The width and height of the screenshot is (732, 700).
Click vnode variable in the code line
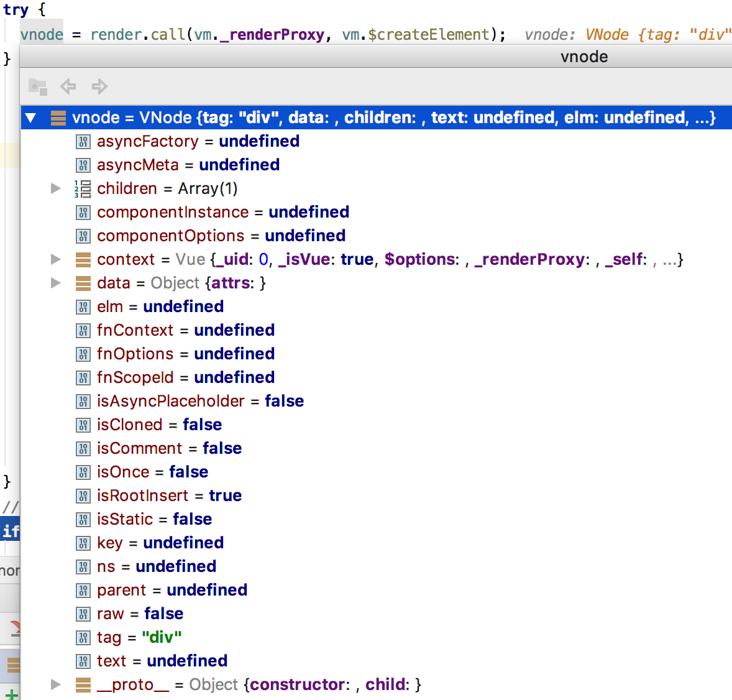pos(42,35)
